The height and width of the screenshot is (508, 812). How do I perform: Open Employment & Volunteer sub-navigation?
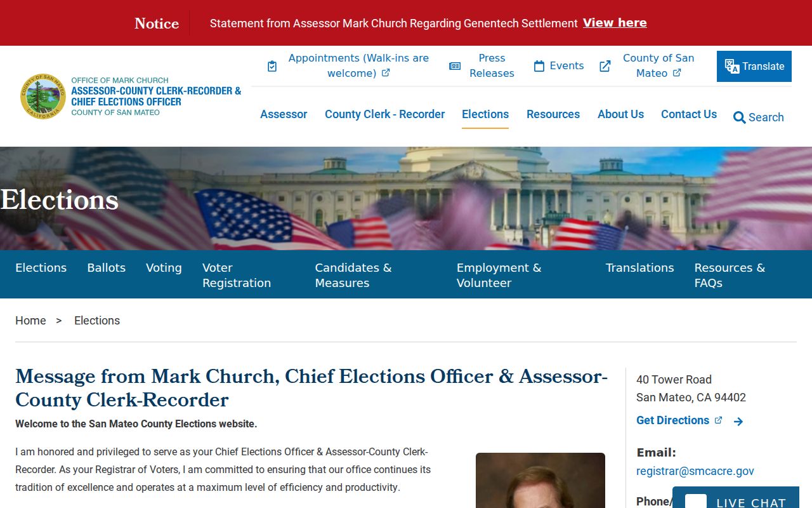499,276
